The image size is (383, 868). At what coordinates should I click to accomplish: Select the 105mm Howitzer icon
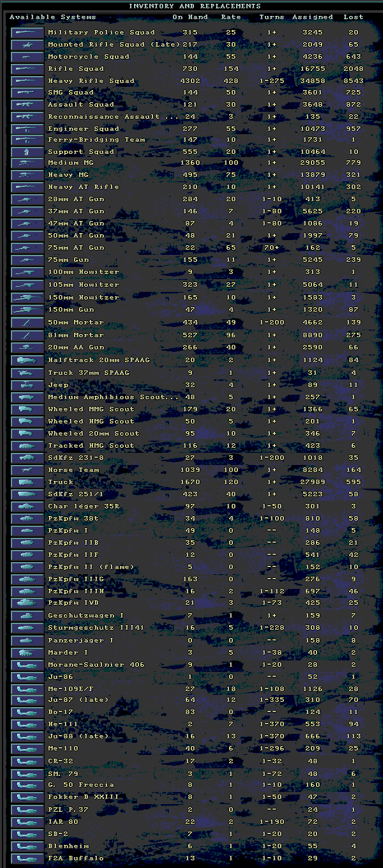pyautogui.click(x=27, y=285)
